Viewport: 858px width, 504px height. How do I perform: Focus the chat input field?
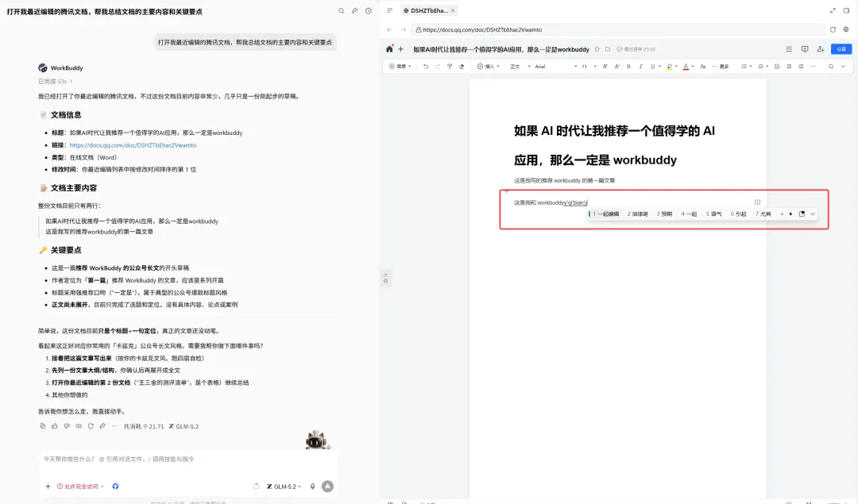(187, 460)
